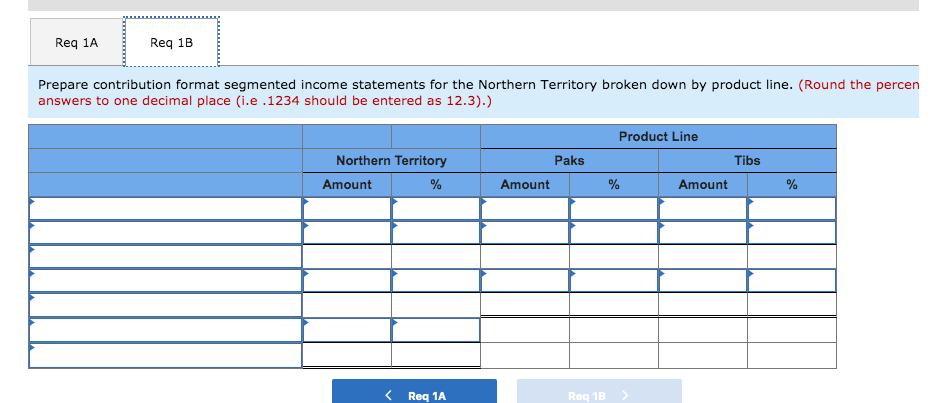Select first row Paks Amount cell
Image resolution: width=938 pixels, height=403 pixels.
[525, 209]
